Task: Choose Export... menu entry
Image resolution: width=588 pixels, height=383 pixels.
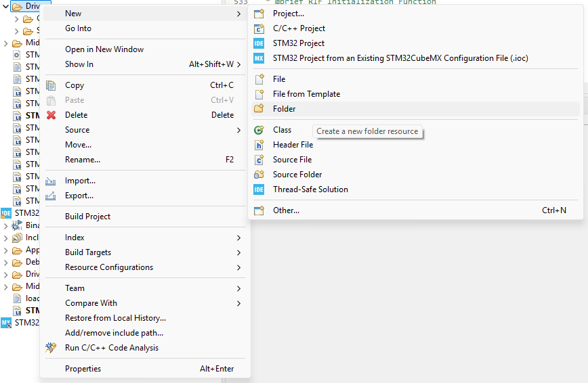Action: [x=145, y=196]
